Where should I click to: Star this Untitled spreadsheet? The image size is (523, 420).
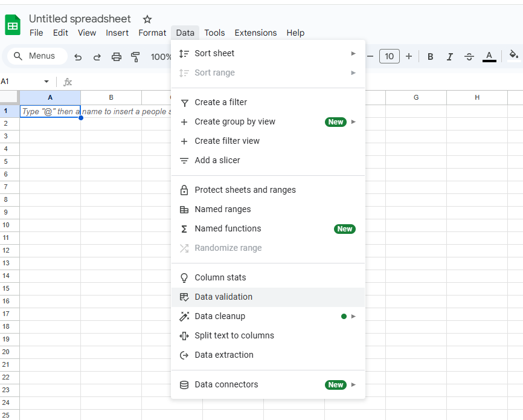coord(147,19)
